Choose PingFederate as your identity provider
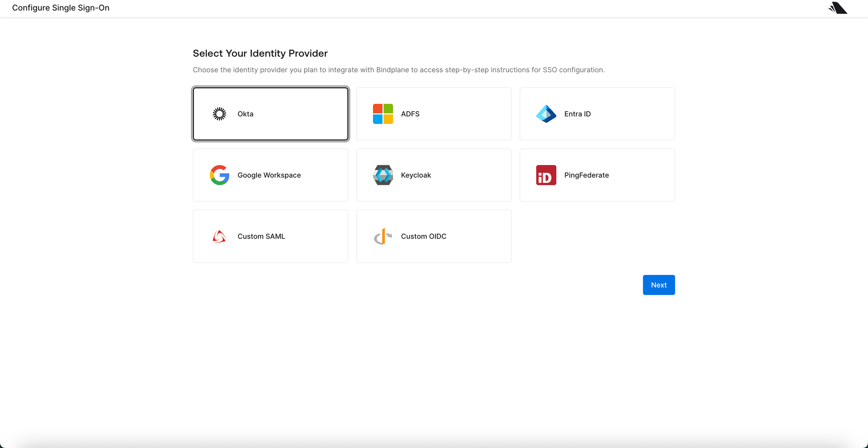This screenshot has height=448, width=868. pyautogui.click(x=597, y=175)
